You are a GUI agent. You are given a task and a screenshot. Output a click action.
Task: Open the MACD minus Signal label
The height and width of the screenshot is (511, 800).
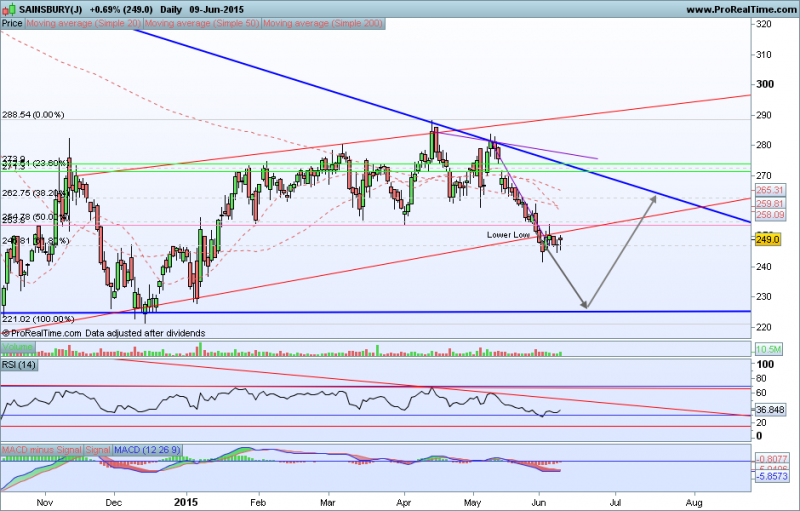coord(43,451)
